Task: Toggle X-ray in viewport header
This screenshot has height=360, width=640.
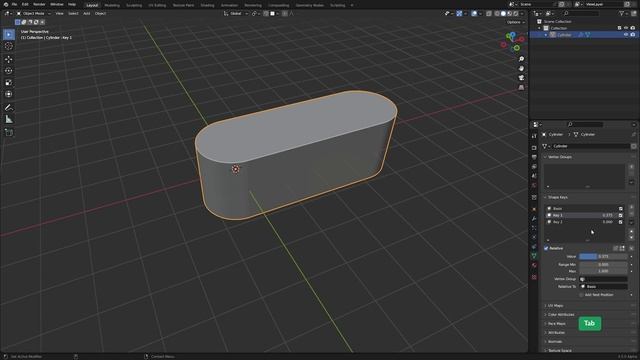Action: (x=489, y=13)
